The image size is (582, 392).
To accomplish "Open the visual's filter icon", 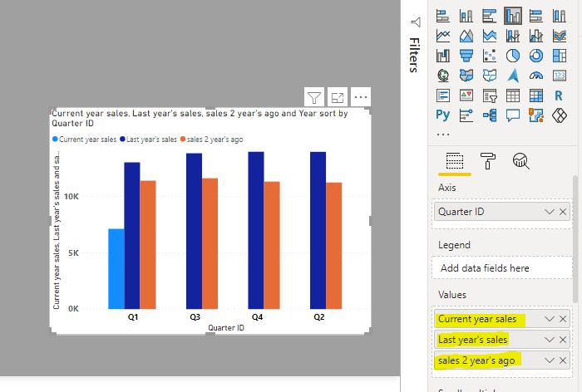I will (314, 97).
